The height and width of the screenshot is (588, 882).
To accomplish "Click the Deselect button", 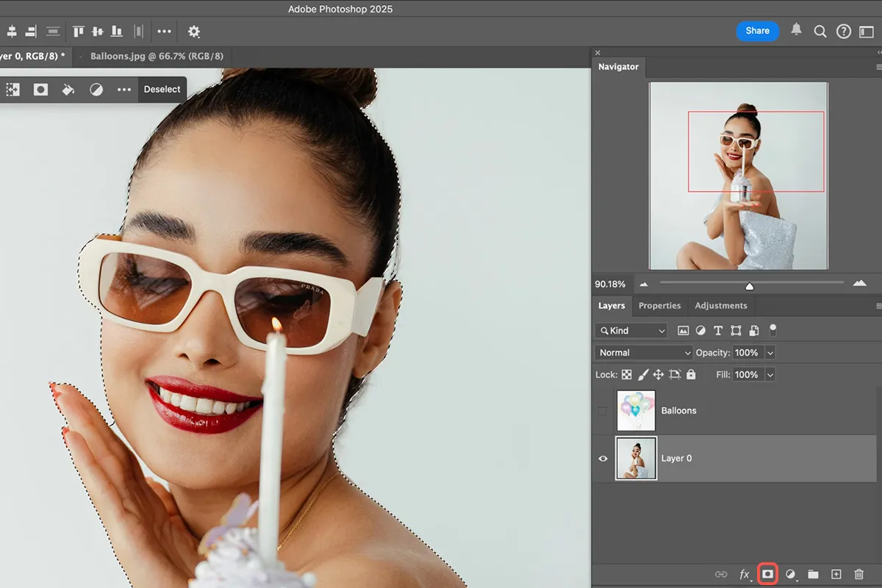I will click(162, 89).
